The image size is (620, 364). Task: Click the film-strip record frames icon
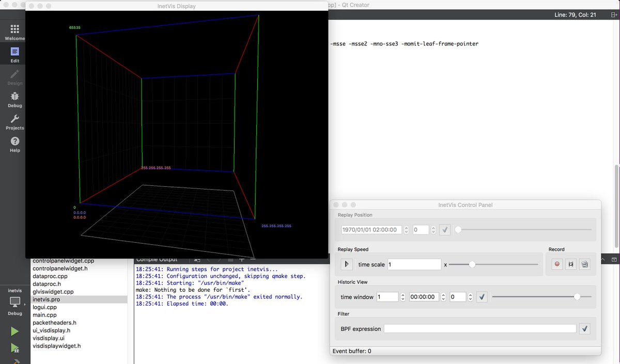570,264
